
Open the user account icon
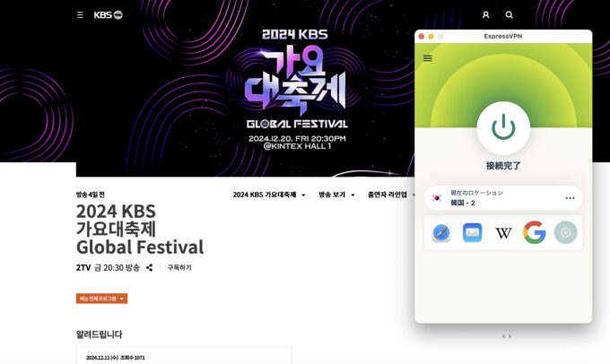(x=485, y=14)
